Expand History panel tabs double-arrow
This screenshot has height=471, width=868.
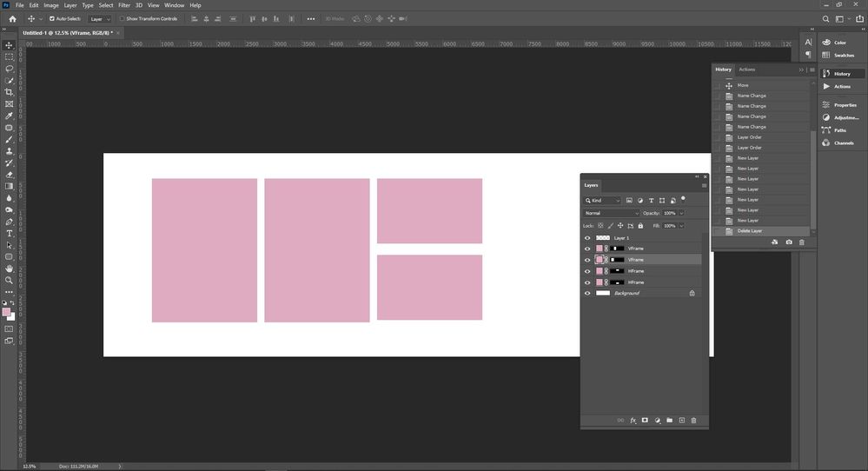click(x=801, y=70)
